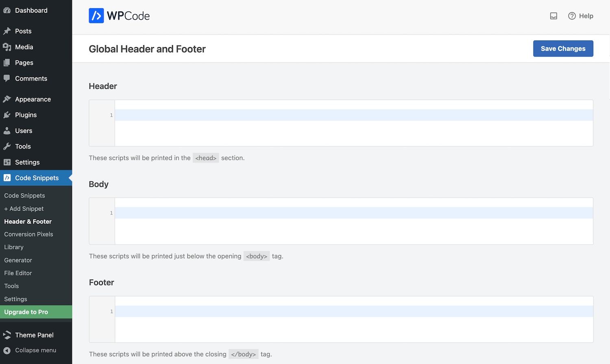Click the Media library icon
This screenshot has width=610, height=364.
click(7, 47)
